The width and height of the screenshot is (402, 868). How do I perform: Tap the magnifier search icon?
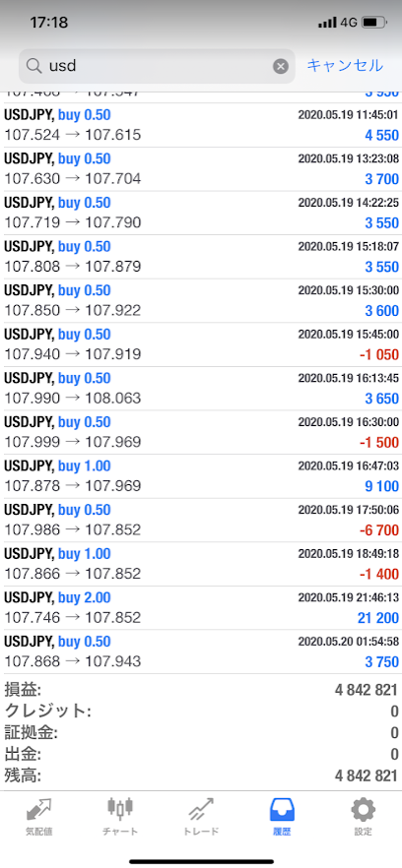tap(33, 67)
